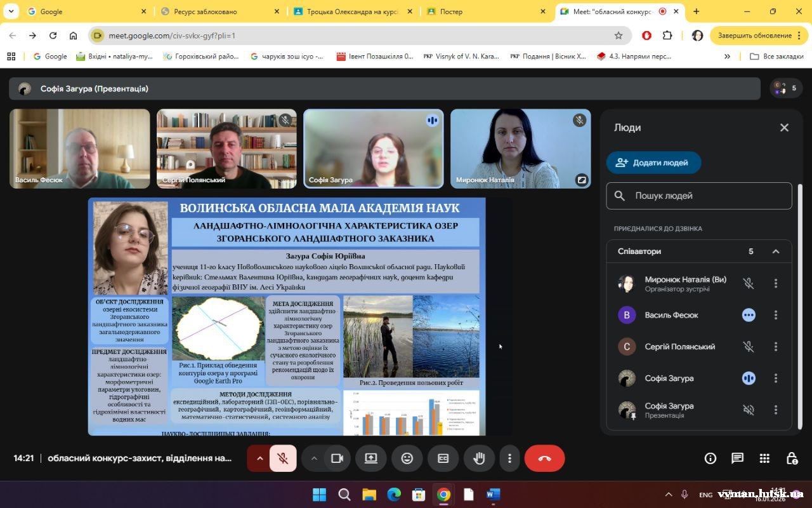This screenshot has height=508, width=812.
Task: Open the chat panel icon
Action: [x=737, y=458]
